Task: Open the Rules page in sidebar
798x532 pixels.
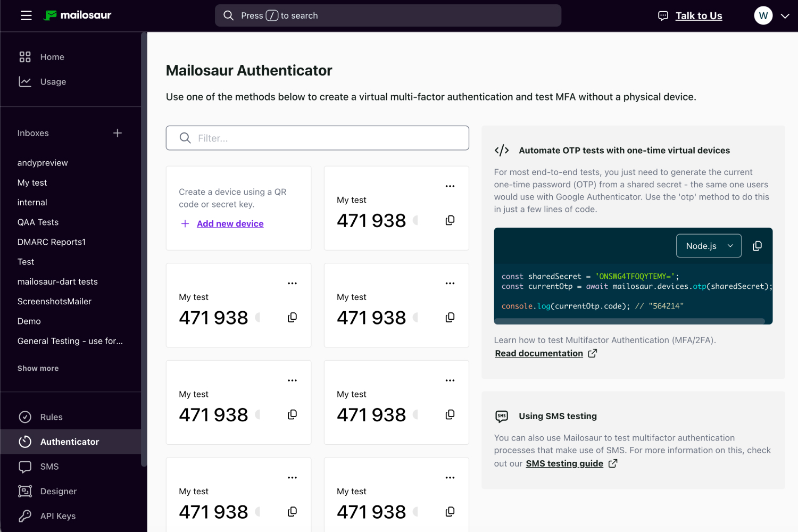Action: point(51,417)
